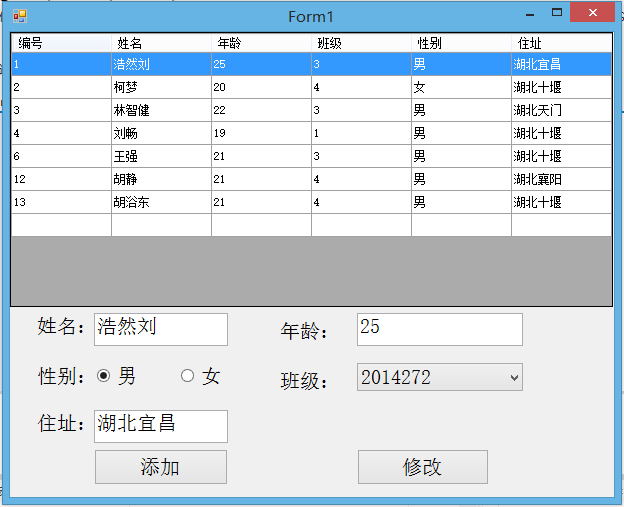Close the Form1 window

pyautogui.click(x=593, y=12)
